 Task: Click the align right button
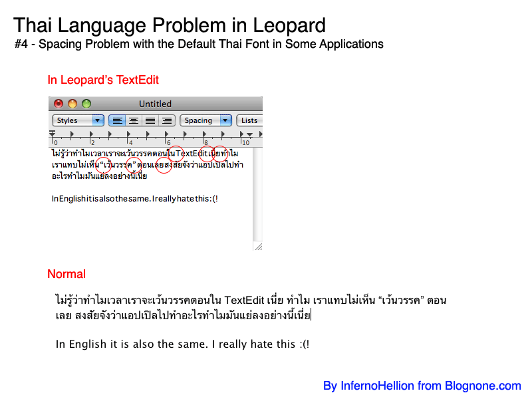pos(167,120)
